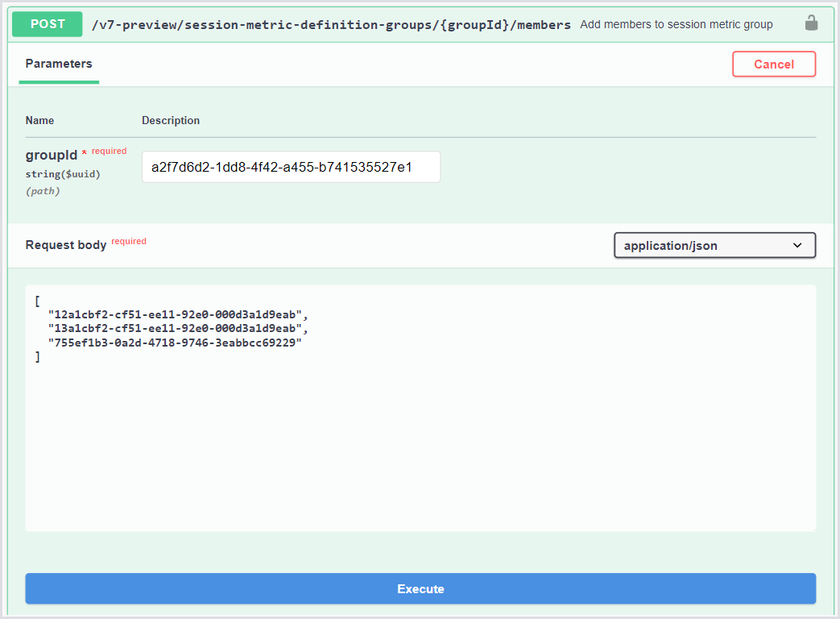Click the green POST method badge
This screenshot has width=840, height=619.
(x=48, y=24)
